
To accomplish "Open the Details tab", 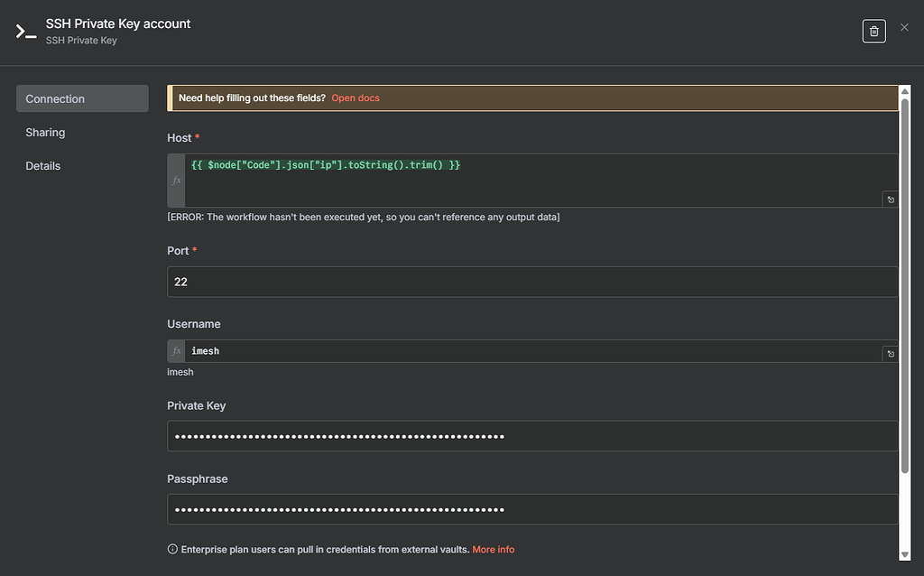I will pyautogui.click(x=42, y=165).
